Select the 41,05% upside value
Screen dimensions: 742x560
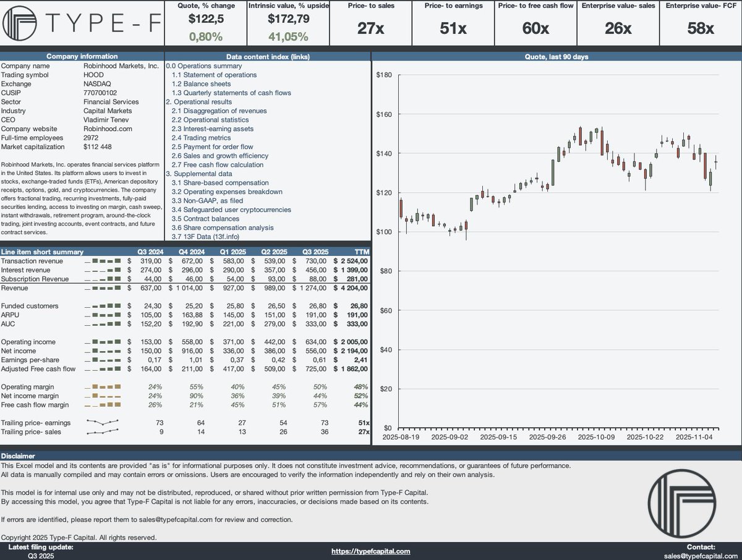(x=288, y=36)
